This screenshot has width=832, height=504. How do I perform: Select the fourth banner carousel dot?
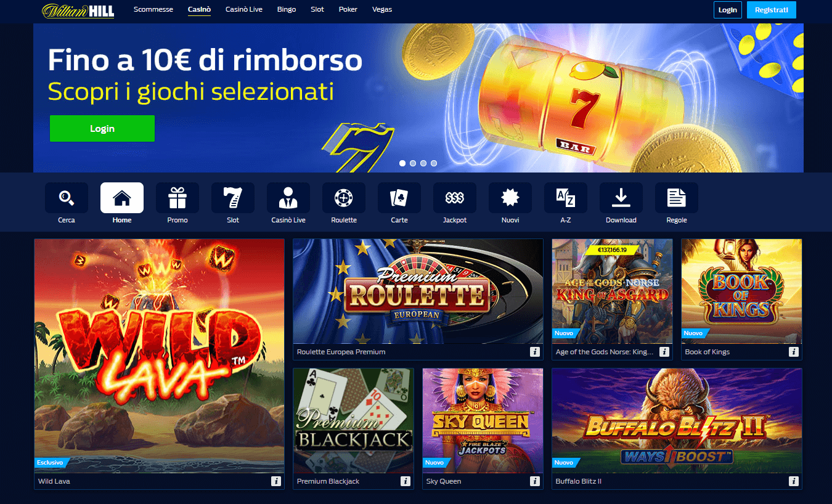(x=434, y=163)
